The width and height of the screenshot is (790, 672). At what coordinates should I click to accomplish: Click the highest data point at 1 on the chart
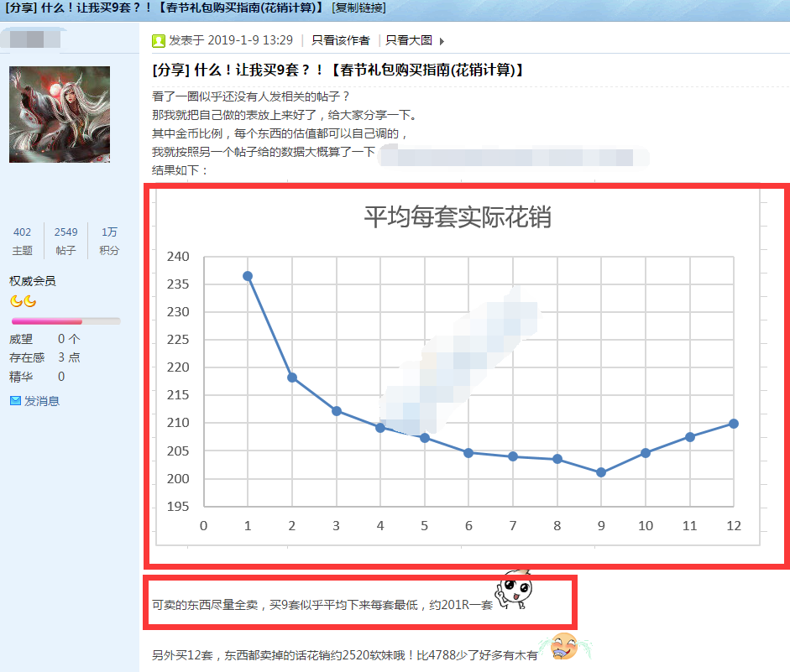tap(248, 276)
